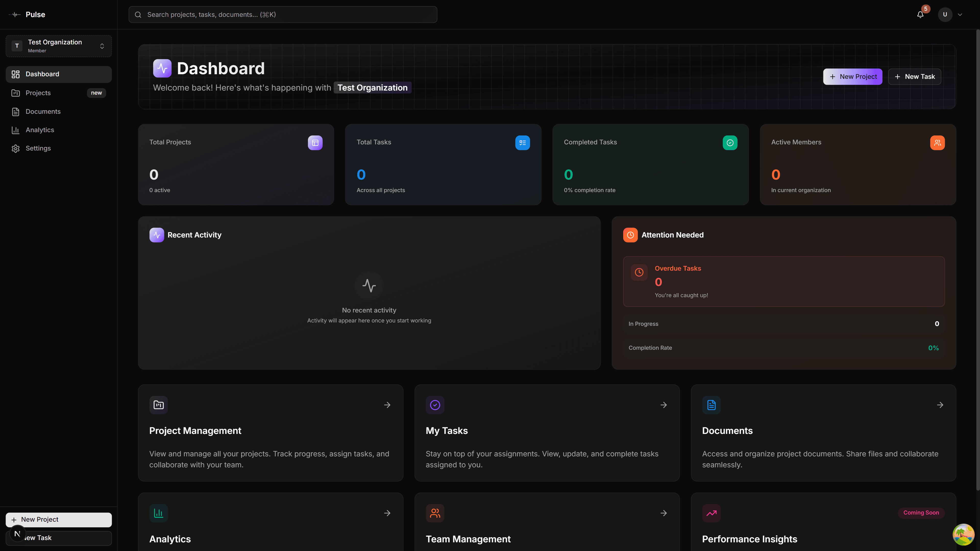
Task: Click the Pulse logo icon
Action: 15,15
